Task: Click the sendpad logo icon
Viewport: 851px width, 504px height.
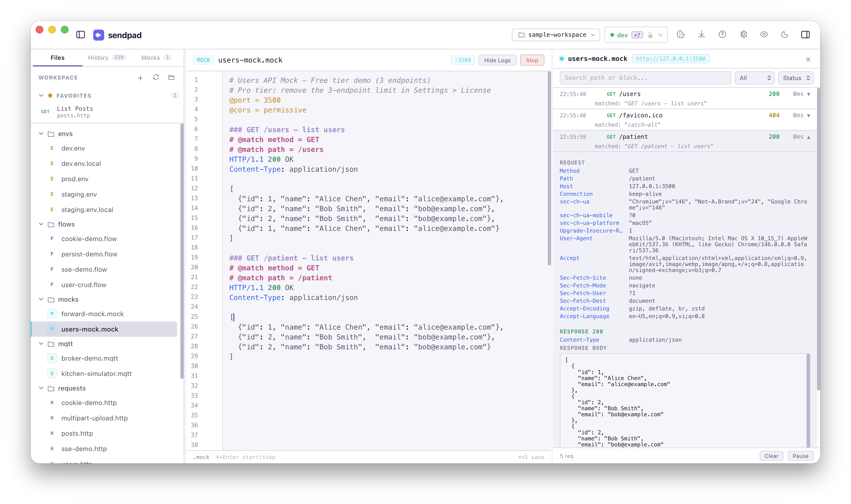Action: coord(98,35)
